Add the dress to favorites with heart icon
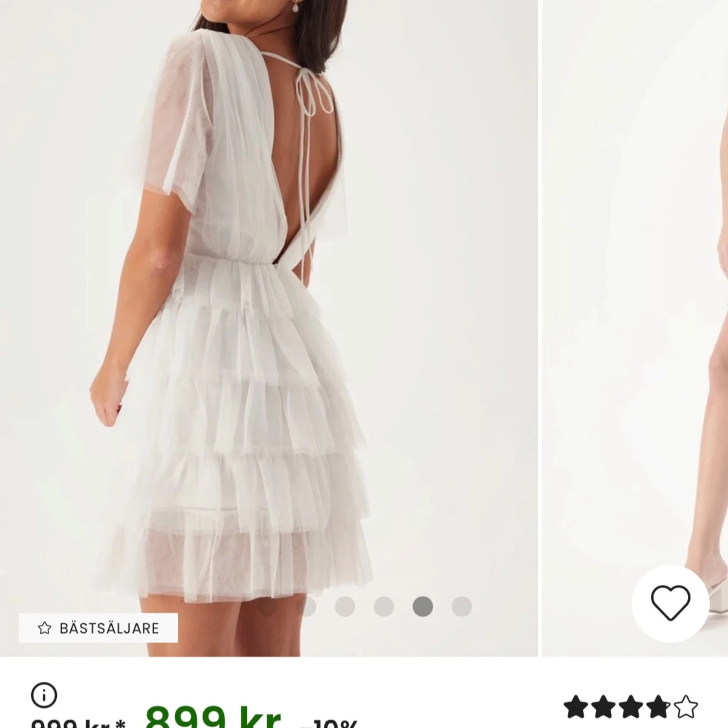Viewport: 728px width, 728px height. pos(670,603)
